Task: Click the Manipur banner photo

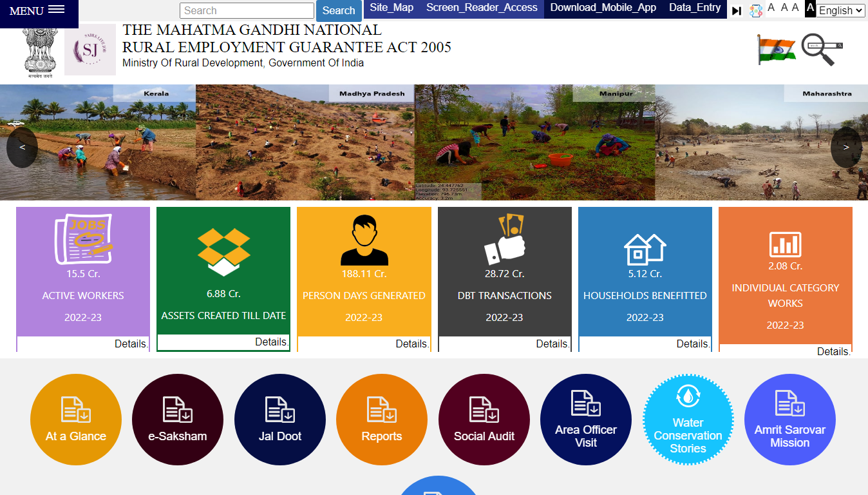Action: point(534,142)
